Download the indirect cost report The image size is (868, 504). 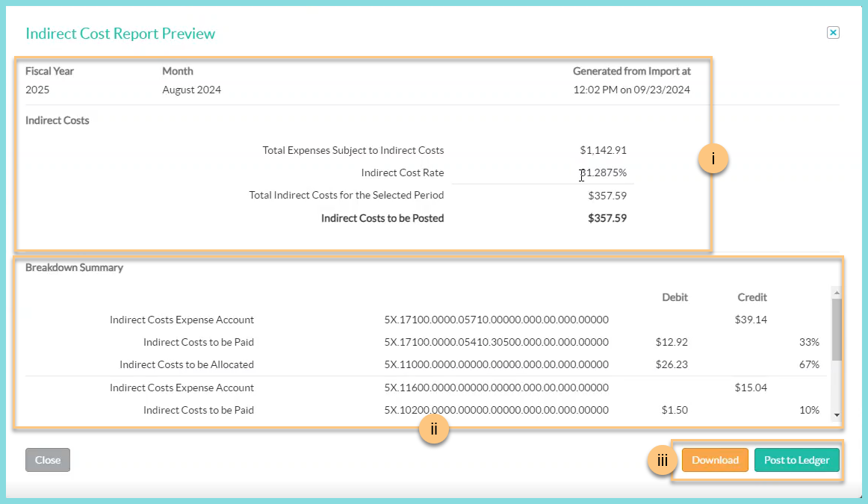coord(715,460)
